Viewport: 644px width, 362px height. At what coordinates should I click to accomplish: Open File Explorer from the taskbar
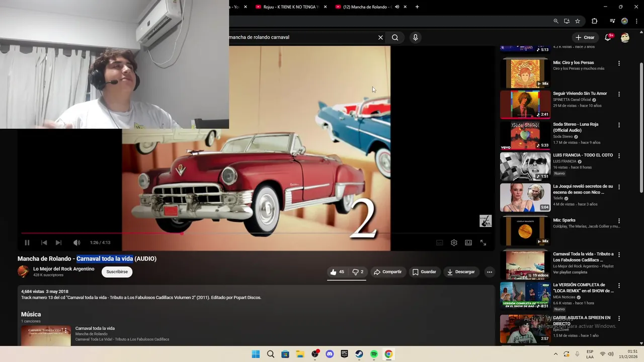[x=300, y=354]
